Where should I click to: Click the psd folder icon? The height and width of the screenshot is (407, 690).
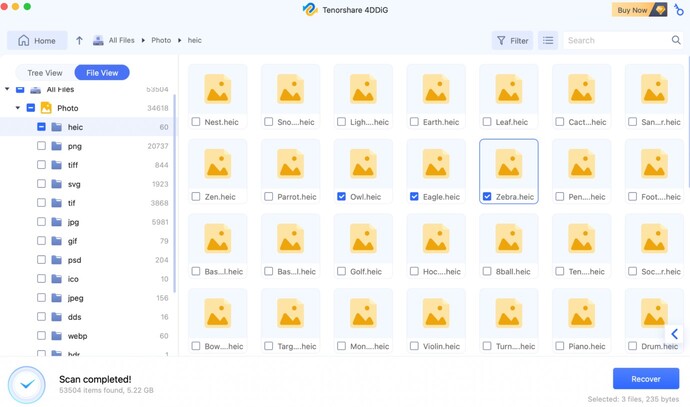pos(56,260)
